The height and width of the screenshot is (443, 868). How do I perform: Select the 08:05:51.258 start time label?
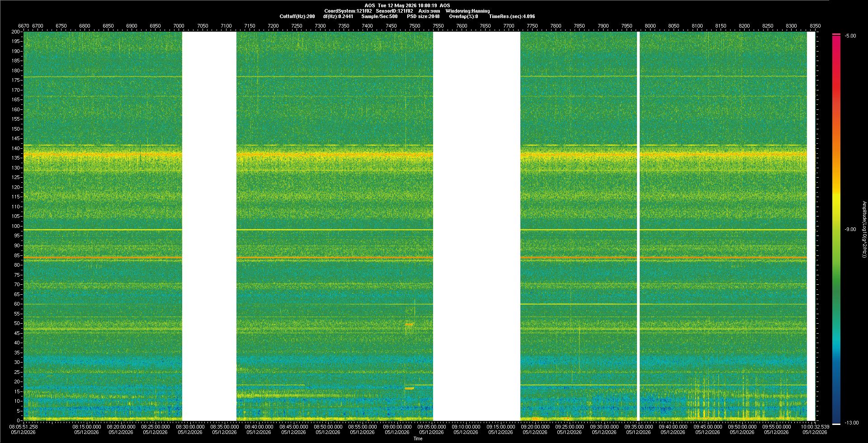[24, 426]
